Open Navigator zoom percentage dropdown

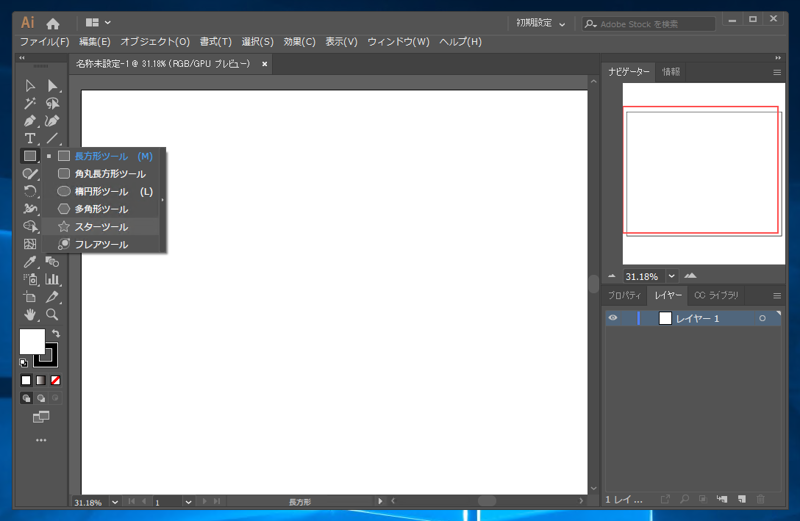[671, 276]
